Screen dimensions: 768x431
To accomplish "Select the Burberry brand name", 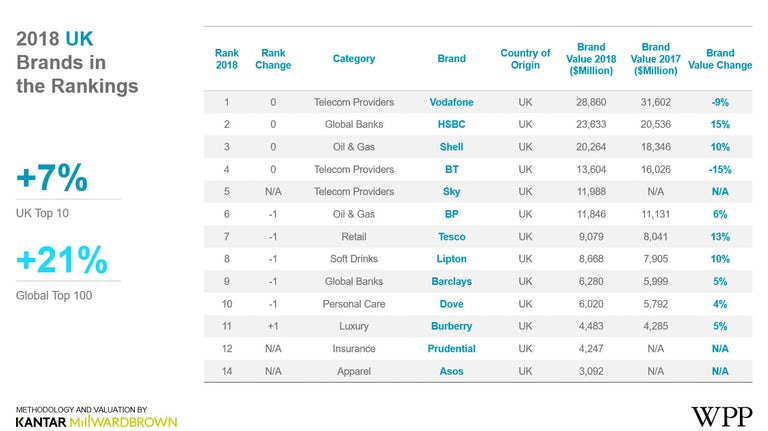I will pyautogui.click(x=452, y=326).
